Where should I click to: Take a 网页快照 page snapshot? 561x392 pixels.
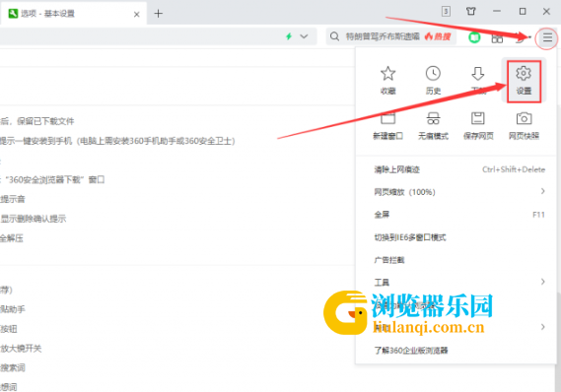click(524, 118)
